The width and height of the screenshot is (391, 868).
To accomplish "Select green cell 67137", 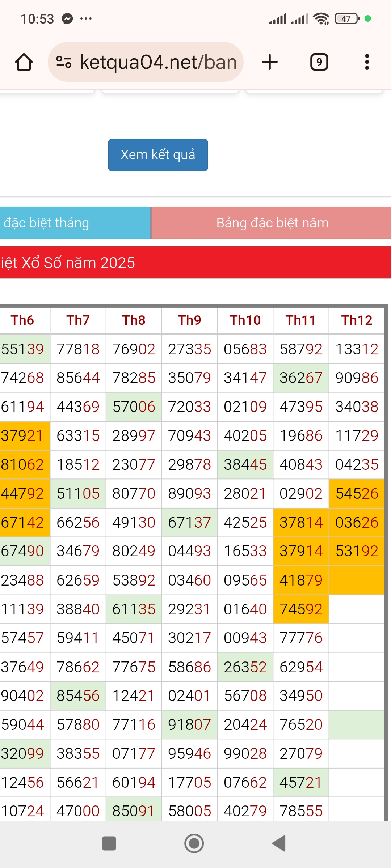I will [x=190, y=523].
